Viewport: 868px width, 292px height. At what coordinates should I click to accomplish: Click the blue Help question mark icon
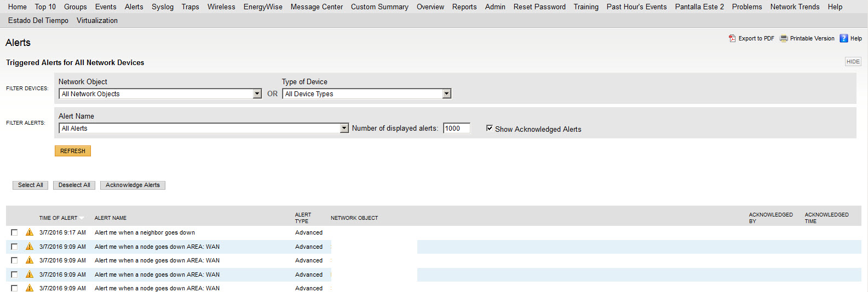coord(844,38)
